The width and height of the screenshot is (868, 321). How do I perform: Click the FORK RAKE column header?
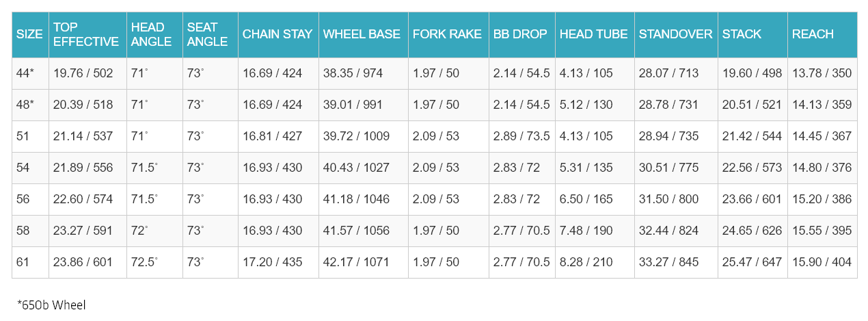point(447,34)
